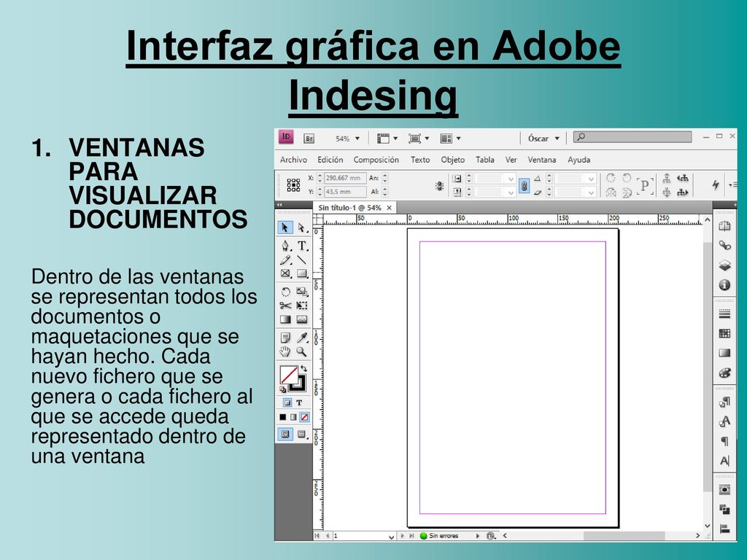The width and height of the screenshot is (747, 560).
Task: Select the Gradient Feather tool
Action: [x=302, y=319]
